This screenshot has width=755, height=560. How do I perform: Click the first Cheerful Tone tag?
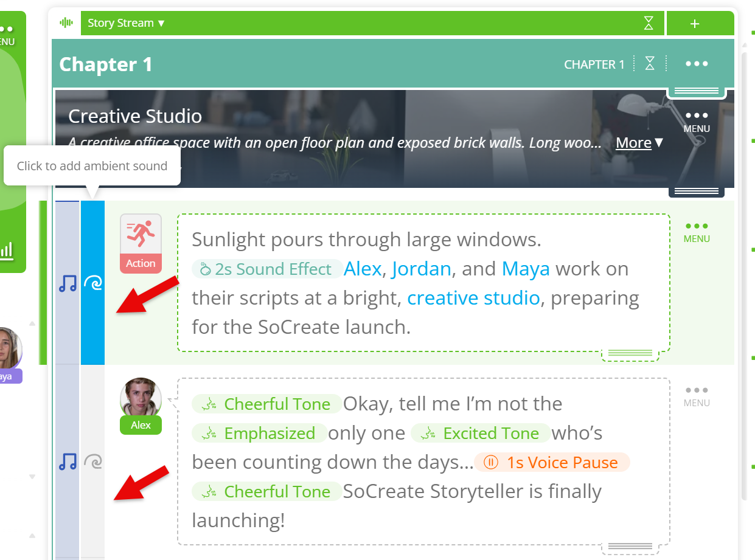[268, 404]
